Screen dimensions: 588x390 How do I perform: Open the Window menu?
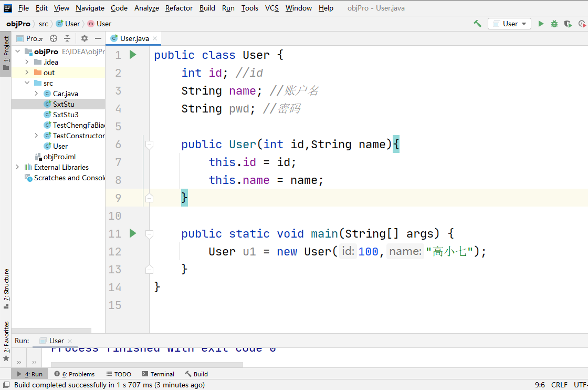[299, 8]
